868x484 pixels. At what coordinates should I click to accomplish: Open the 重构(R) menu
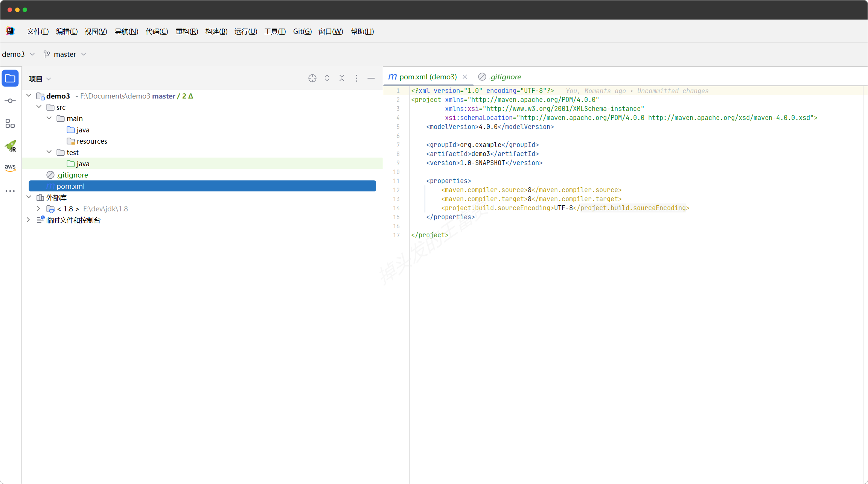click(x=187, y=31)
